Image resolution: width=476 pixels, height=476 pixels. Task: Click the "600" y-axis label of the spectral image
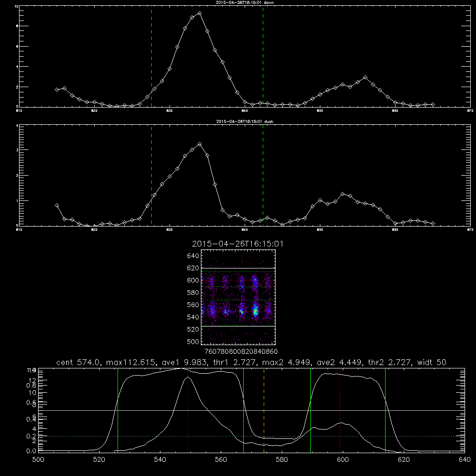pos(193,280)
